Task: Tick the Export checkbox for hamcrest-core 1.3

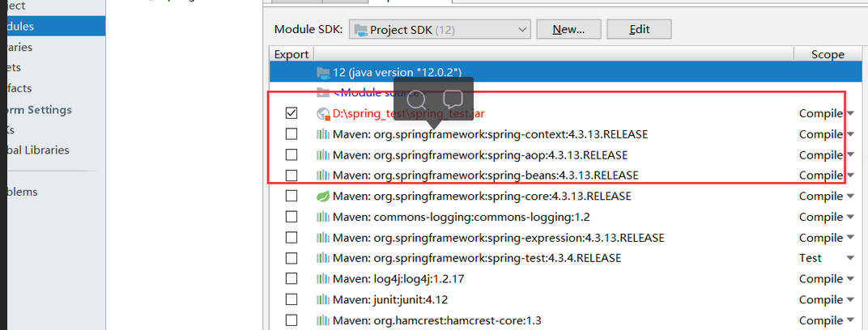Action: pos(291,320)
